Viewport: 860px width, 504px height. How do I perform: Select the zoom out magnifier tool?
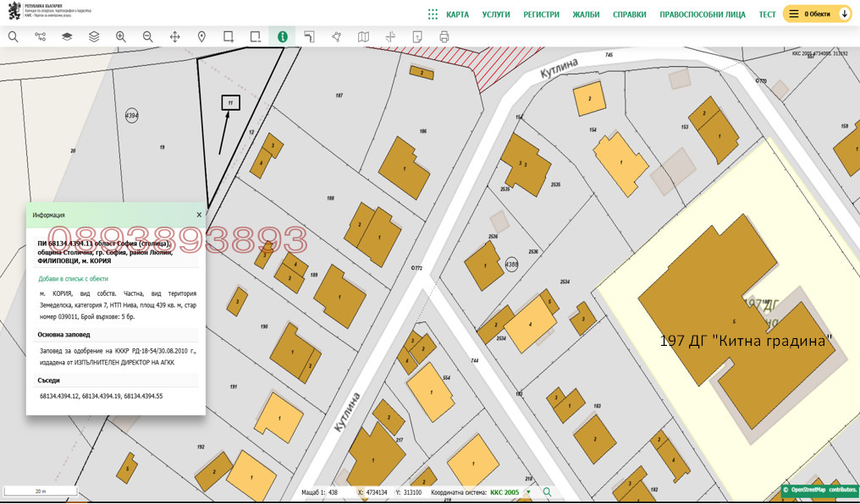(148, 37)
